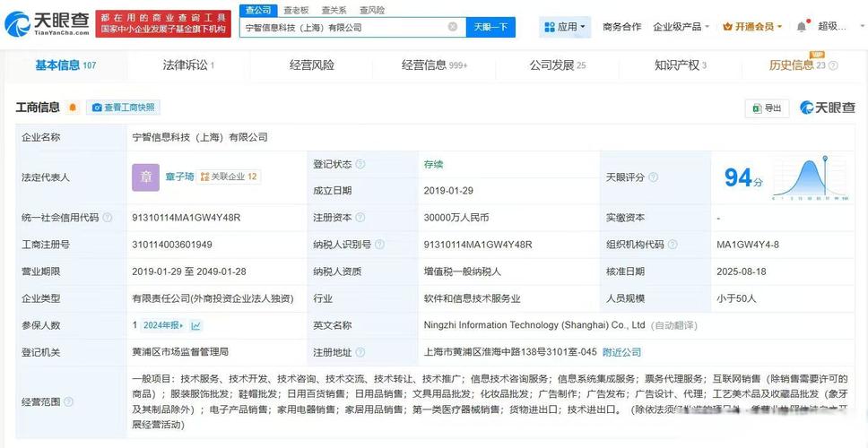Viewport: 868px width, 448px height.
Task: Click the 94分 TianYan score value
Action: (743, 178)
